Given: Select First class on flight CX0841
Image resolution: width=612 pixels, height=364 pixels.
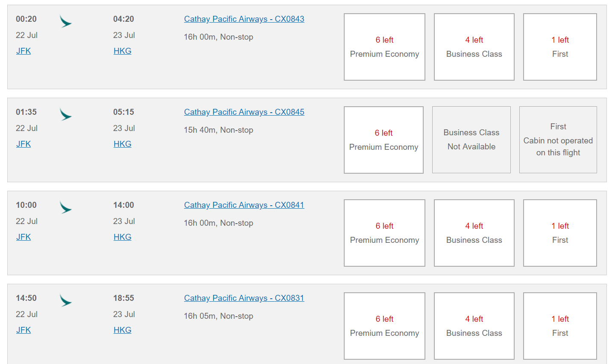Looking at the screenshot, I should click(x=560, y=233).
